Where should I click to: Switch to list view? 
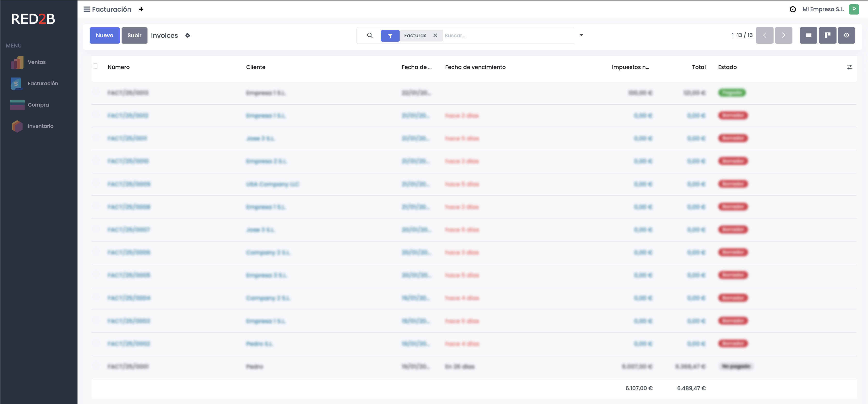pyautogui.click(x=808, y=35)
